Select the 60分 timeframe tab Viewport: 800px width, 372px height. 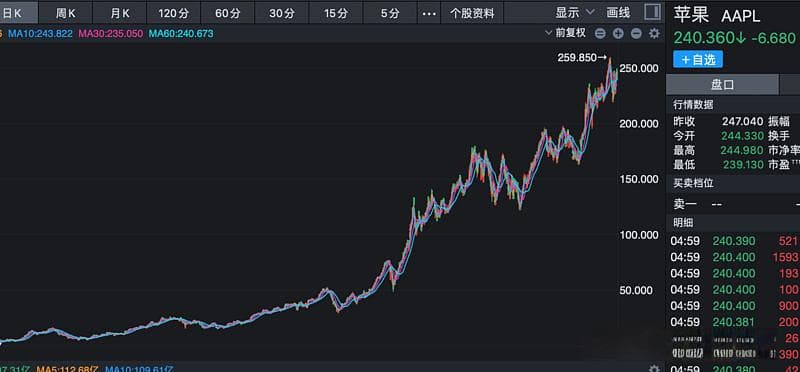pos(228,13)
